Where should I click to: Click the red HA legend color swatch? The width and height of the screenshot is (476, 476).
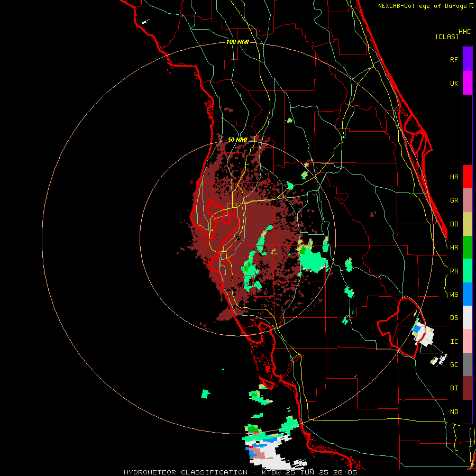pos(467,177)
